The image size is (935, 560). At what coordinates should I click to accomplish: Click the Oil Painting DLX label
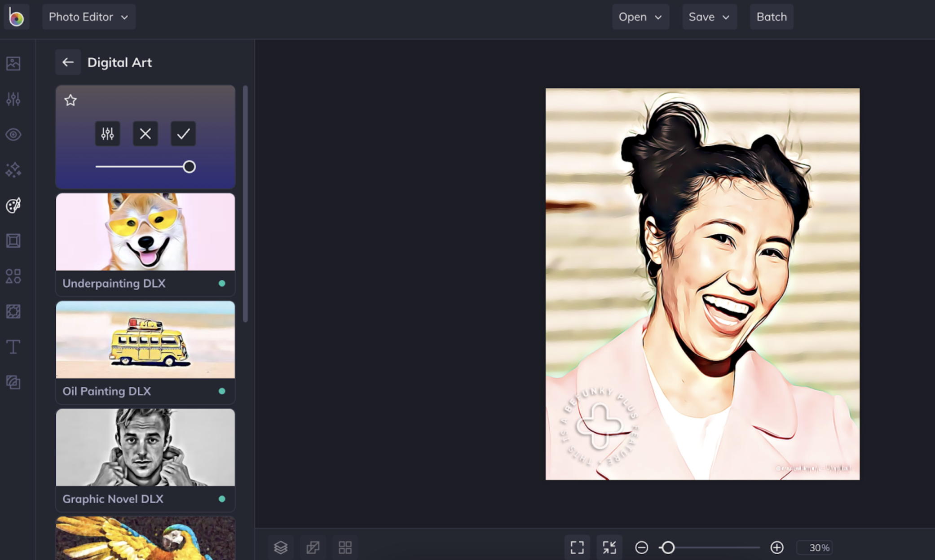(x=106, y=391)
